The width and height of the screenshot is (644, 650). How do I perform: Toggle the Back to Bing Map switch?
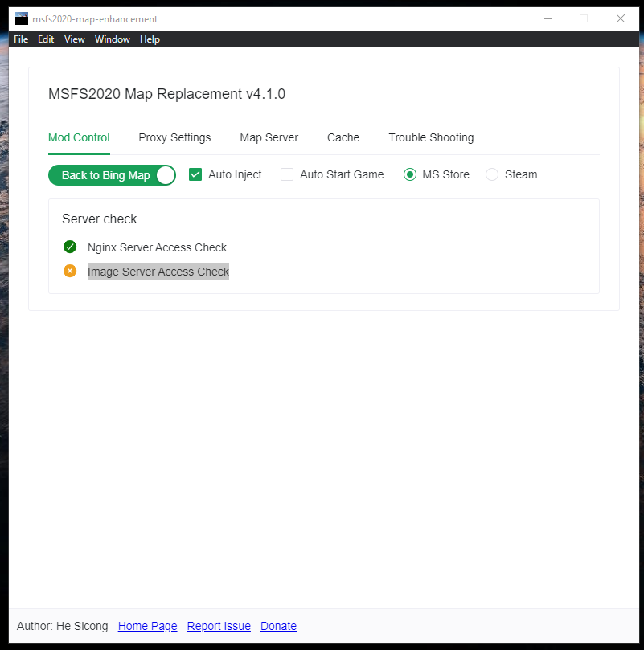(112, 174)
